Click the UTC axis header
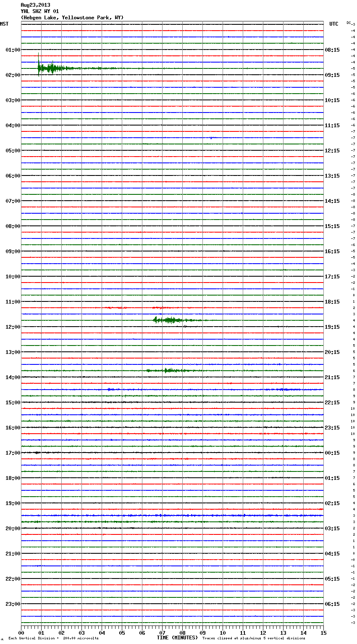The width and height of the screenshot is (357, 644). [x=333, y=24]
